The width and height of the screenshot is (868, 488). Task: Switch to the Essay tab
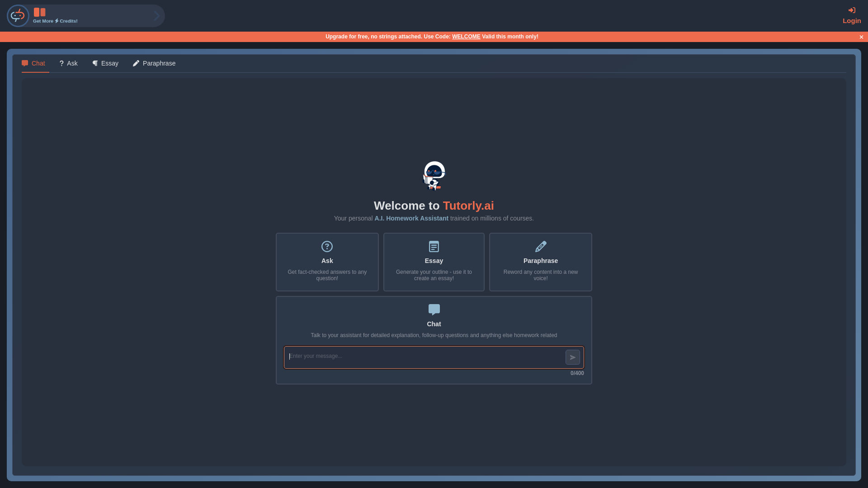tap(105, 63)
